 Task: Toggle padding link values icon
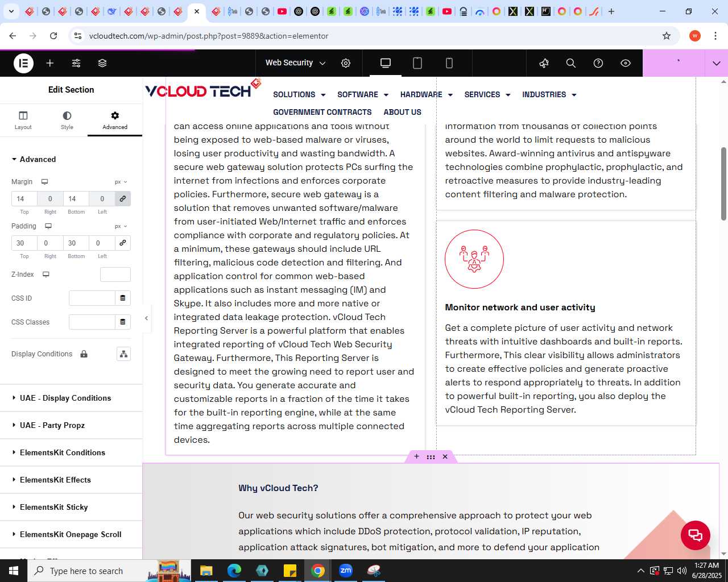click(123, 243)
